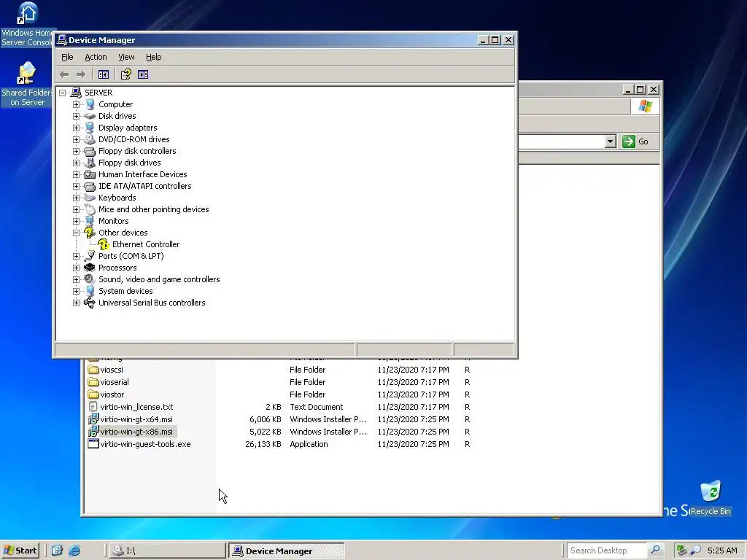Select the Disk drives icon

point(90,116)
